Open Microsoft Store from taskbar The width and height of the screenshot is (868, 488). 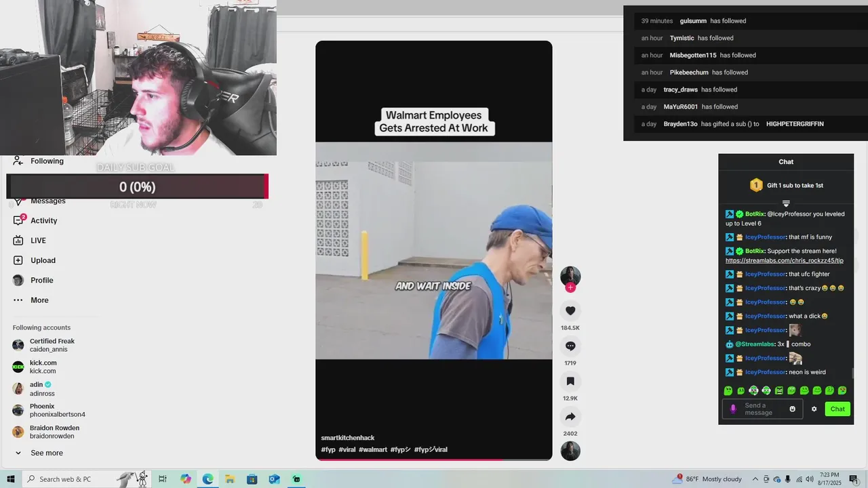(252, 479)
